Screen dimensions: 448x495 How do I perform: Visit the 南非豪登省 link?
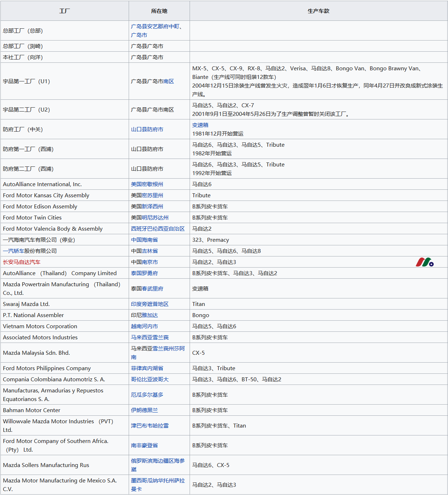click(144, 445)
